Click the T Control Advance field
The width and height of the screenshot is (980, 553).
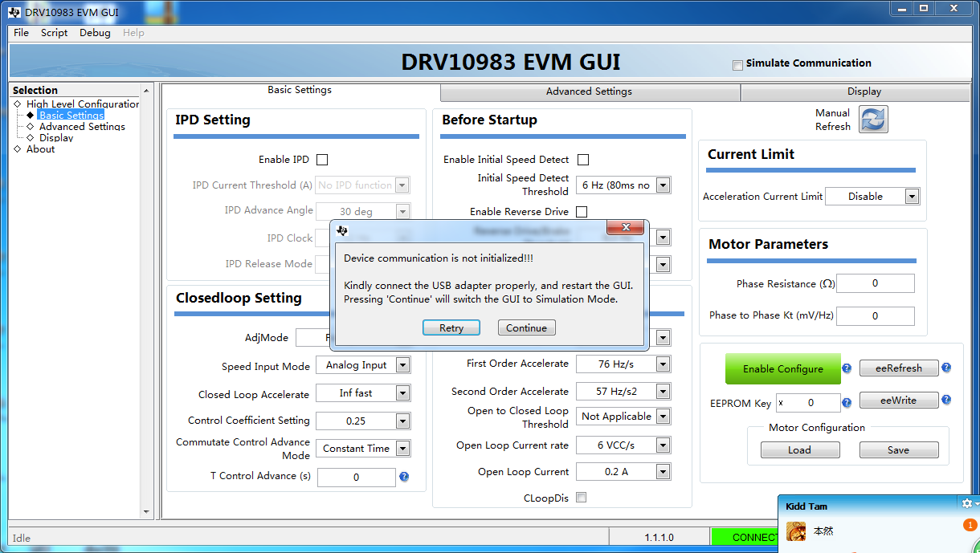pos(357,478)
